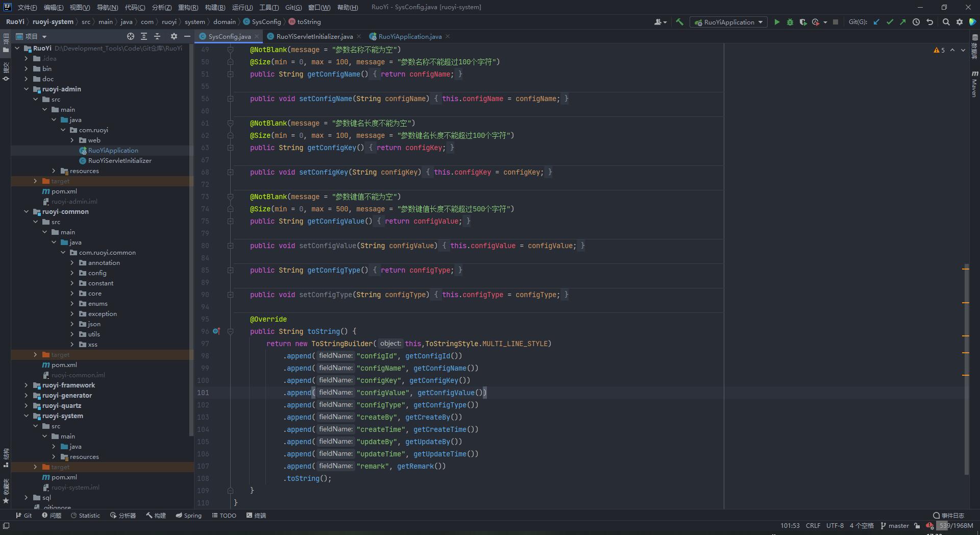Close the SysConfig.java editor tab
The width and height of the screenshot is (980, 535).
[x=257, y=37]
